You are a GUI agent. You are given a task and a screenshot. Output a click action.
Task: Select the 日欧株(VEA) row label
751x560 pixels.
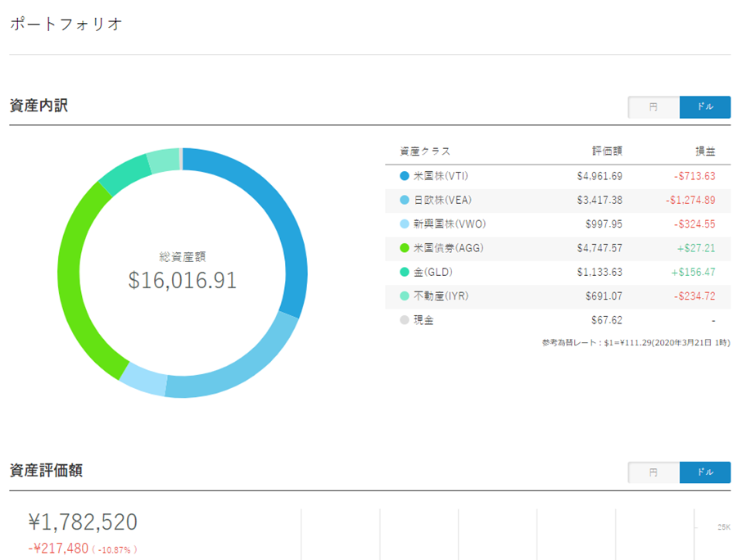click(x=442, y=200)
